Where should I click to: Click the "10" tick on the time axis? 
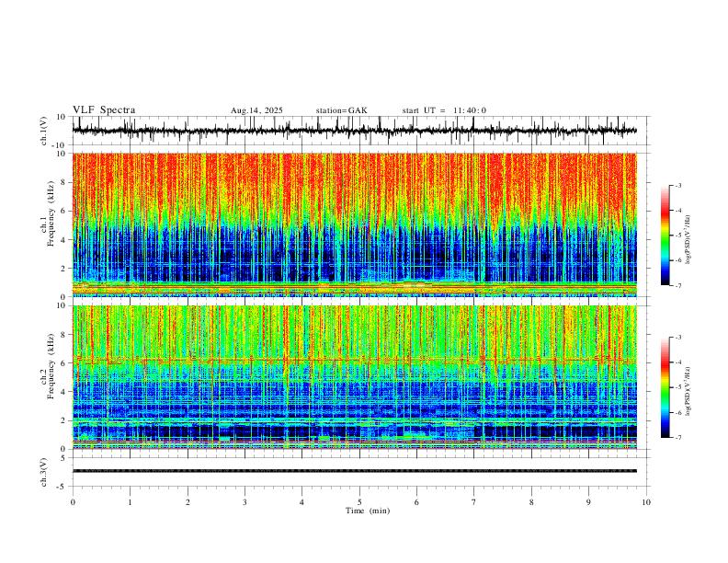tap(646, 502)
